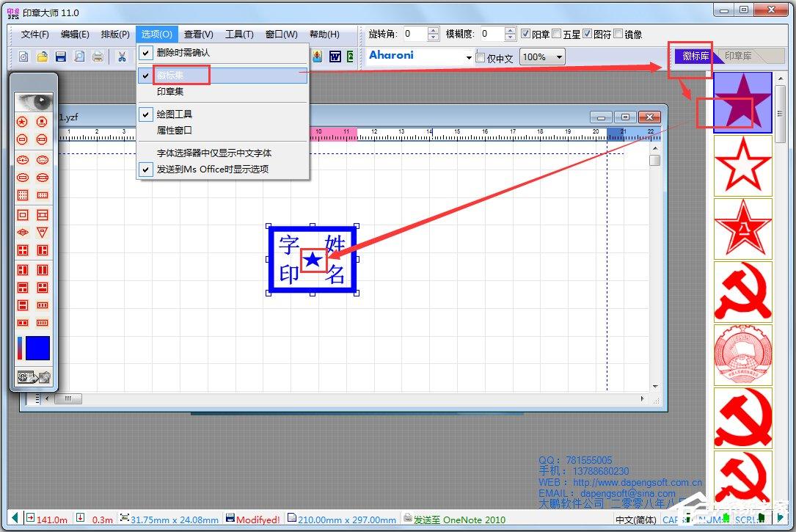Click the scissors cut icon

pyautogui.click(x=122, y=57)
